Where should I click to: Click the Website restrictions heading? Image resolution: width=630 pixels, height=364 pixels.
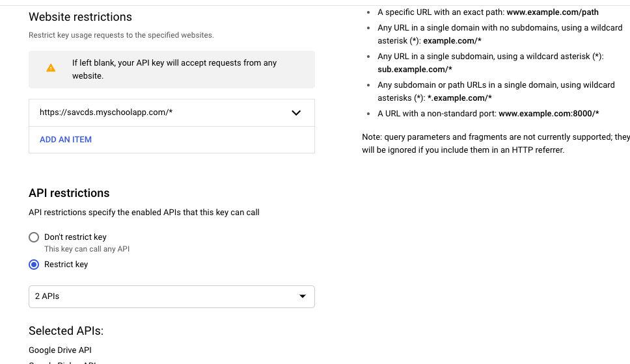point(80,17)
